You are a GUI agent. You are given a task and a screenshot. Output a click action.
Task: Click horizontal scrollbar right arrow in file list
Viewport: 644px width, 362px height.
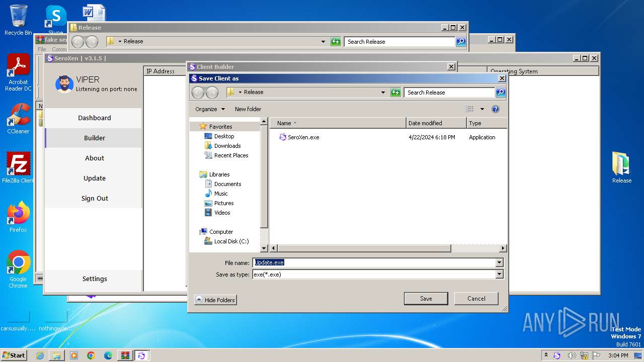tap(503, 248)
